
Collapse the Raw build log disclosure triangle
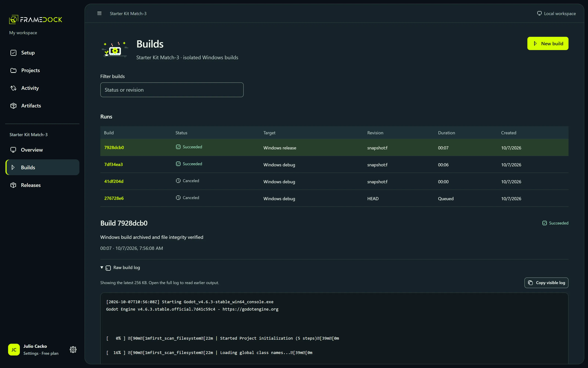point(102,268)
